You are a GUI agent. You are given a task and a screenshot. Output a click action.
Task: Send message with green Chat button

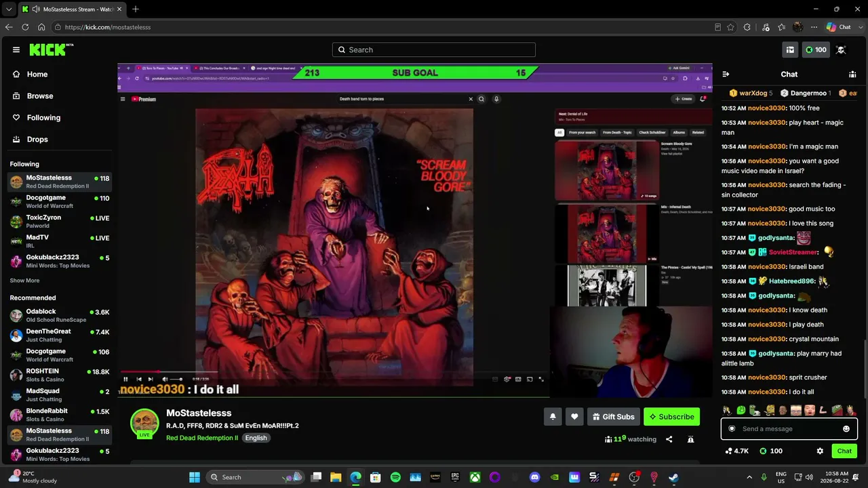point(844,451)
